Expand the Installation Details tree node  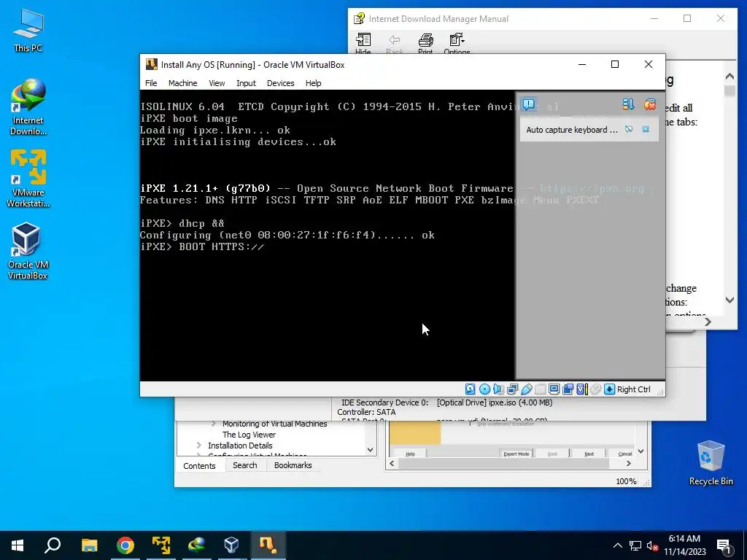[x=198, y=446]
